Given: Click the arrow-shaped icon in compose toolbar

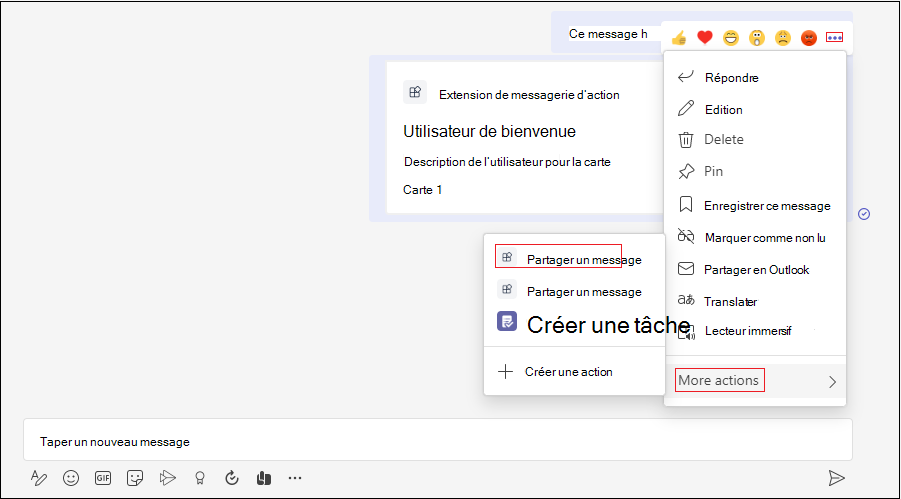Looking at the screenshot, I should click(167, 477).
